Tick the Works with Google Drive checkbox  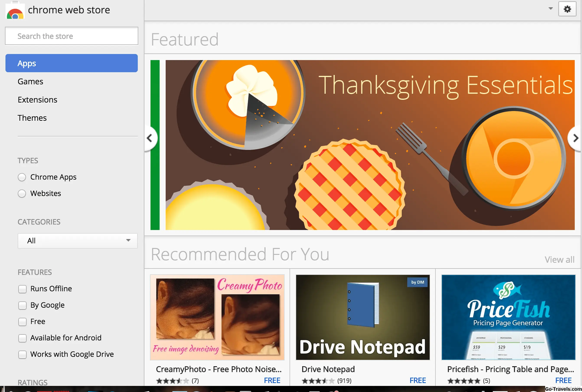point(23,354)
